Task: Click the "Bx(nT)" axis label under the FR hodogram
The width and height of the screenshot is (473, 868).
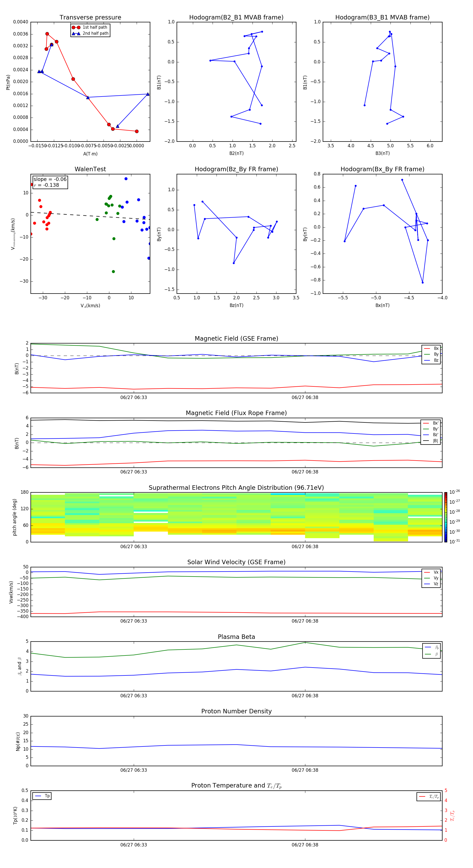Action: click(x=382, y=305)
